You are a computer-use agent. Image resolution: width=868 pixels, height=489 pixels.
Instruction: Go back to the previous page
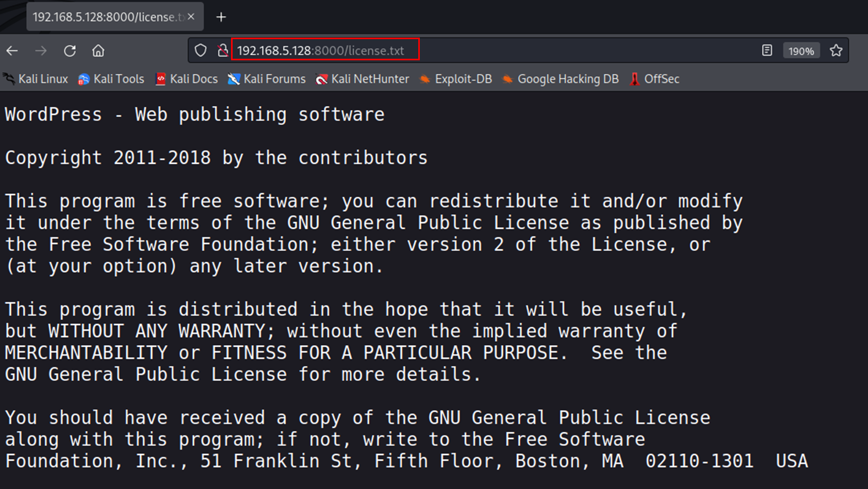click(x=12, y=50)
